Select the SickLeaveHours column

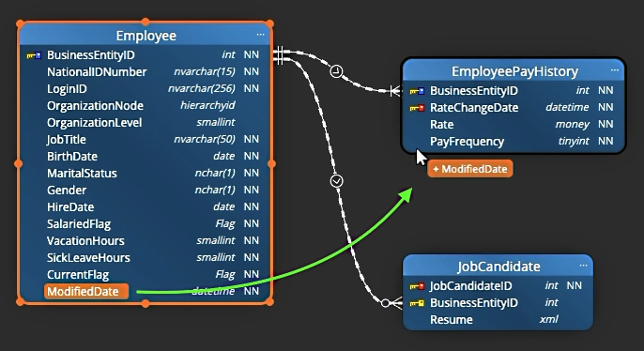(x=88, y=257)
